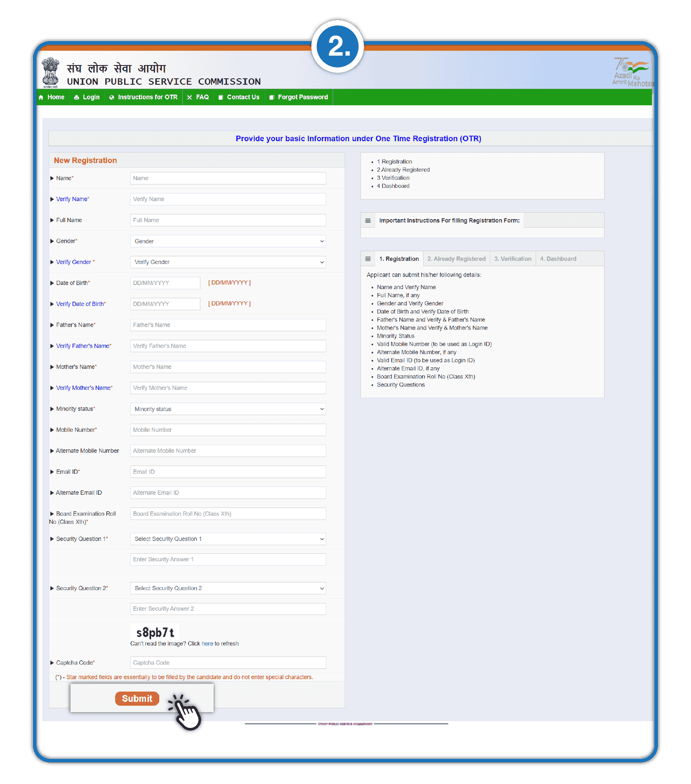Click the Mother's Name input field
Image resolution: width=691 pixels, height=784 pixels.
228,367
